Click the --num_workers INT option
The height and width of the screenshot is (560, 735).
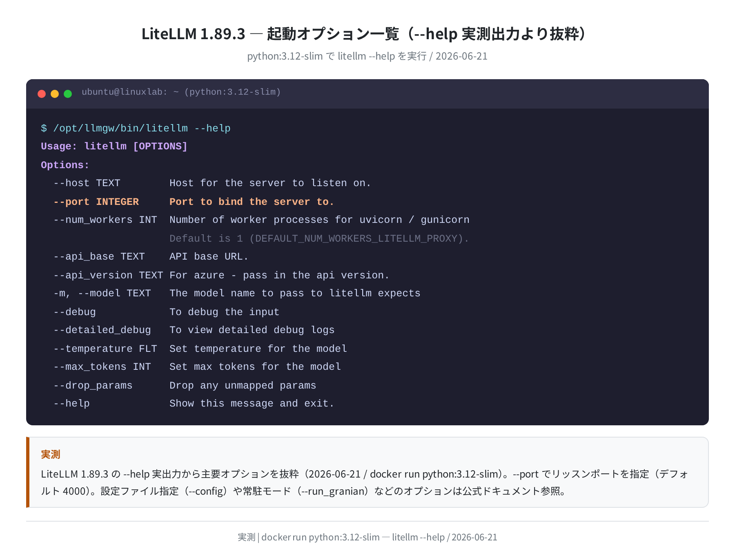105,220
